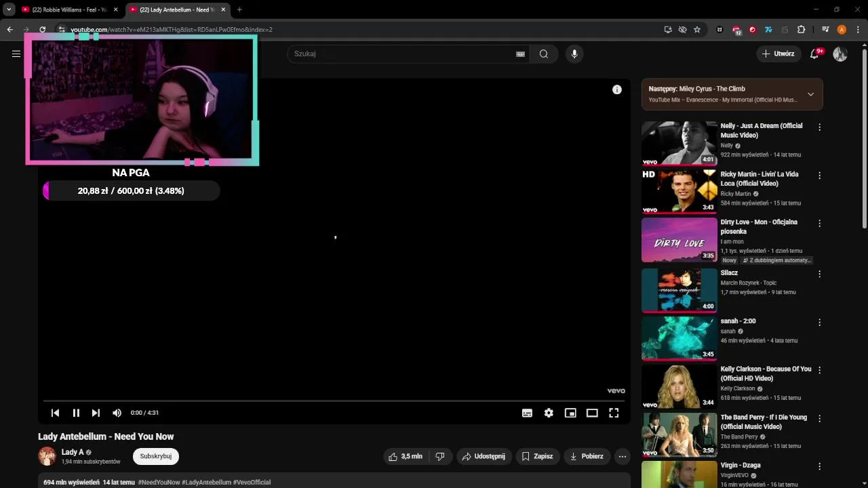Close the Robbie Williams tab
Viewport: 868px width, 488px height.
115,9
